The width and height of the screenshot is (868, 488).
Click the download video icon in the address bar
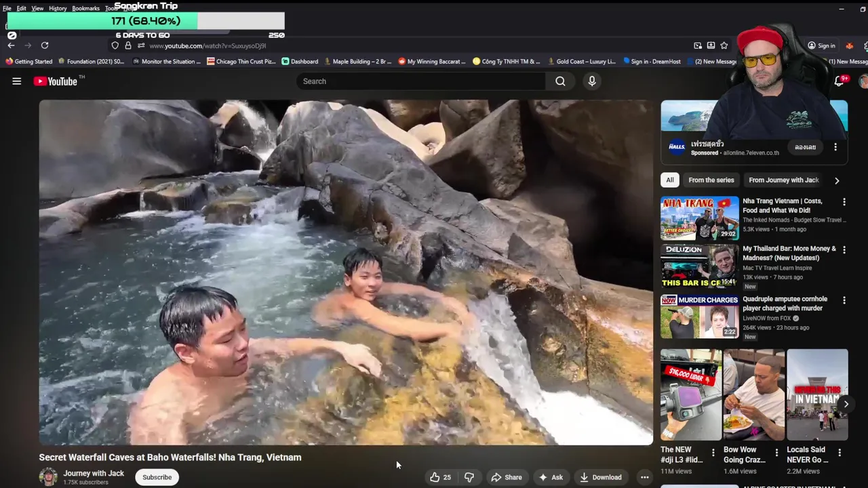click(x=711, y=45)
